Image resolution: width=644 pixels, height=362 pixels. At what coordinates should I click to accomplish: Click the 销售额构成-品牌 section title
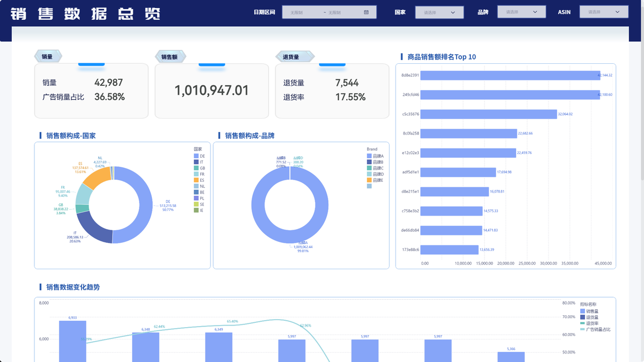[250, 136]
